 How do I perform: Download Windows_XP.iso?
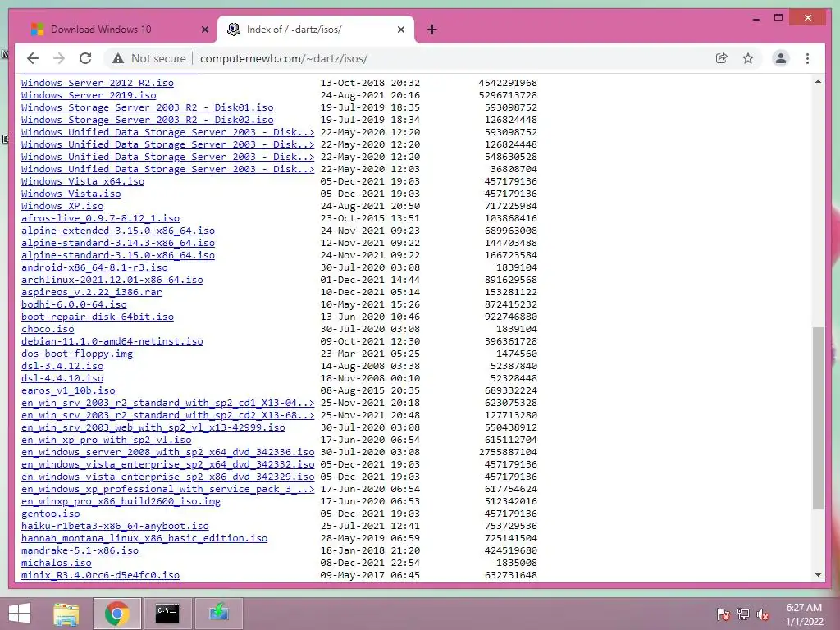coord(62,206)
